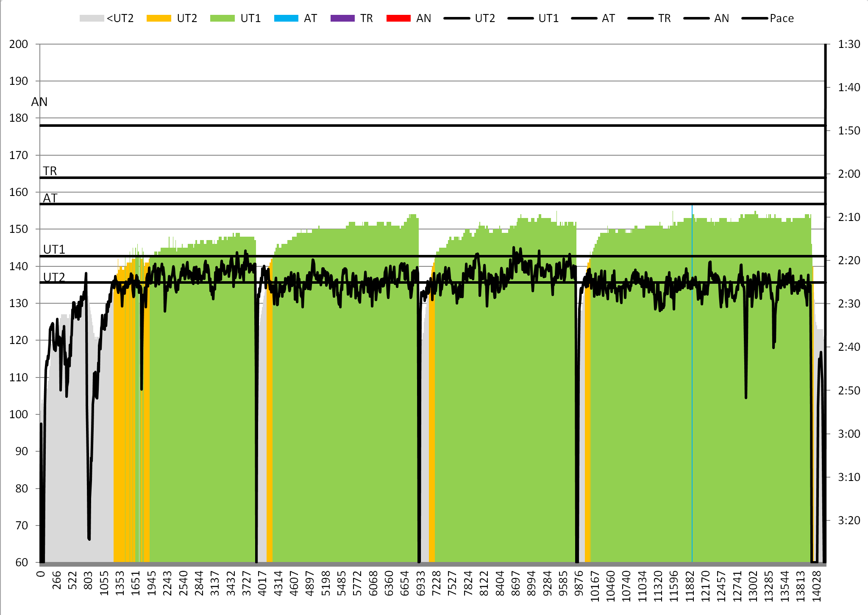Select the purple TR legend swatch
Viewport: 868px width, 615px height.
[342, 18]
